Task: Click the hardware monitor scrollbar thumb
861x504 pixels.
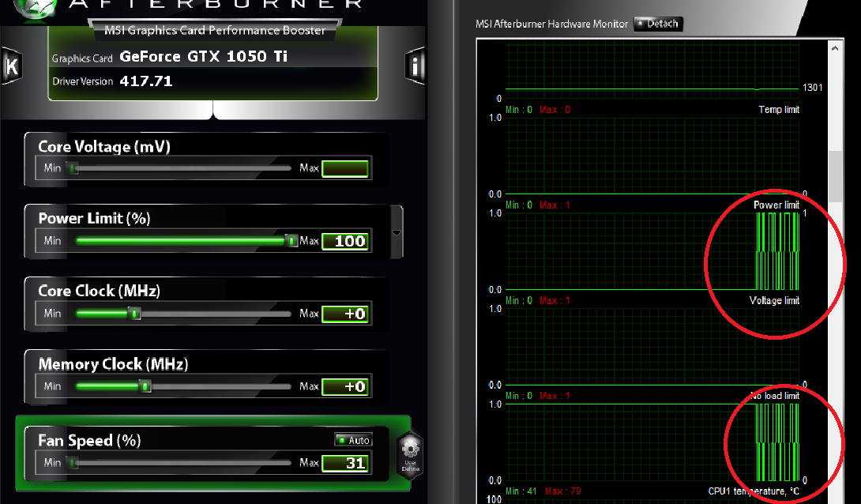Action: (x=835, y=175)
